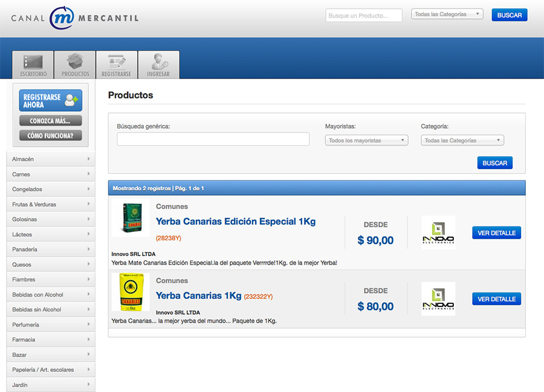Open the Ingresar tab
The width and height of the screenshot is (544, 392).
[x=158, y=65]
